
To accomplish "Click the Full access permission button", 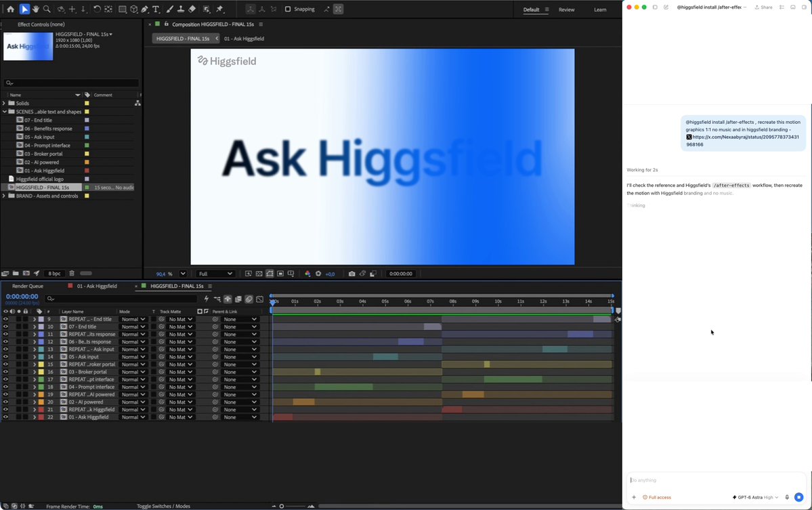I will click(x=657, y=498).
